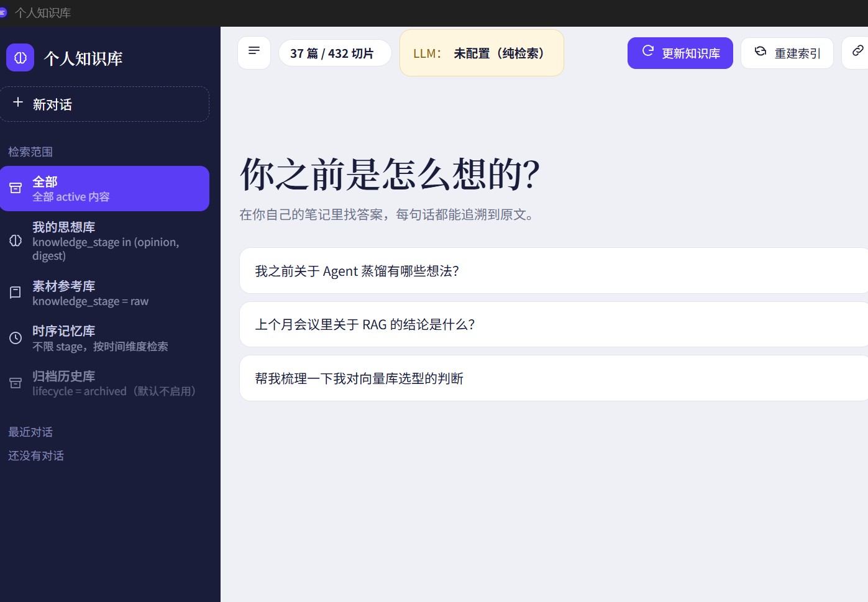The width and height of the screenshot is (868, 602).
Task: Click the archive icon beside 归档历史库
Action: [16, 383]
